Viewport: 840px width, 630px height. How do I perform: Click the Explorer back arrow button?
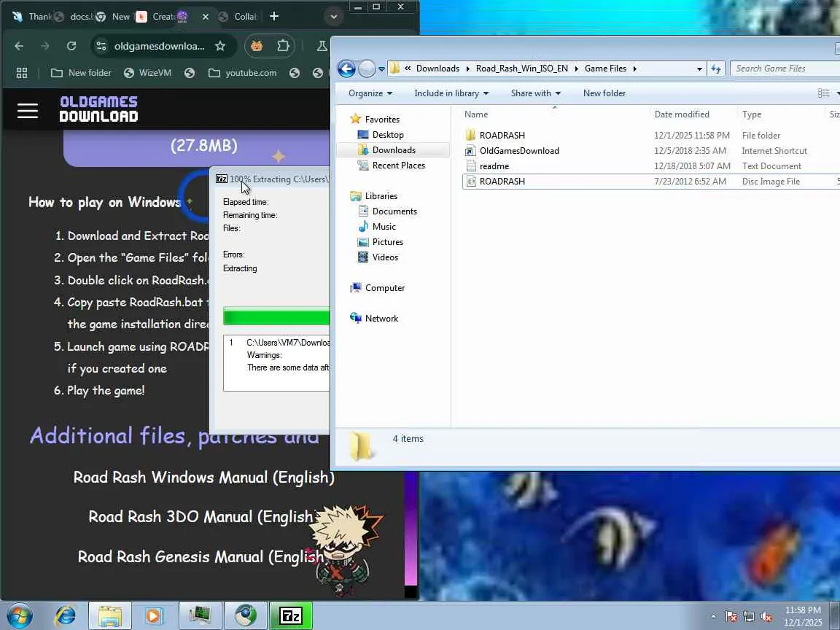pyautogui.click(x=346, y=69)
